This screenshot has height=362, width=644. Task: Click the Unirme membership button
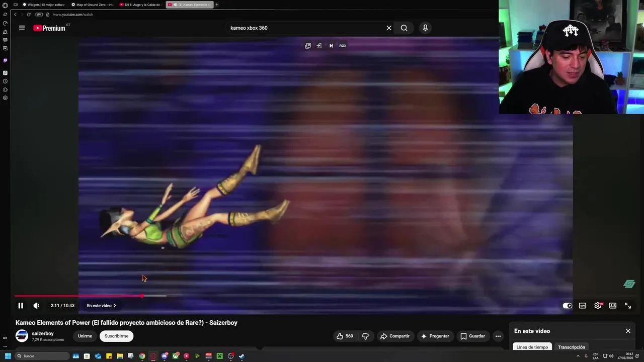[x=85, y=336]
